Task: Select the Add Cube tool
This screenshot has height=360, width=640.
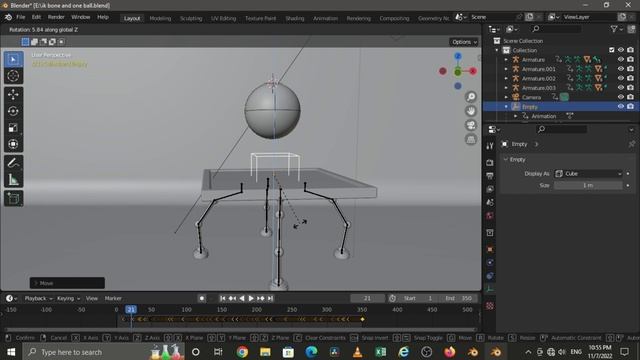Action: pos(13,198)
